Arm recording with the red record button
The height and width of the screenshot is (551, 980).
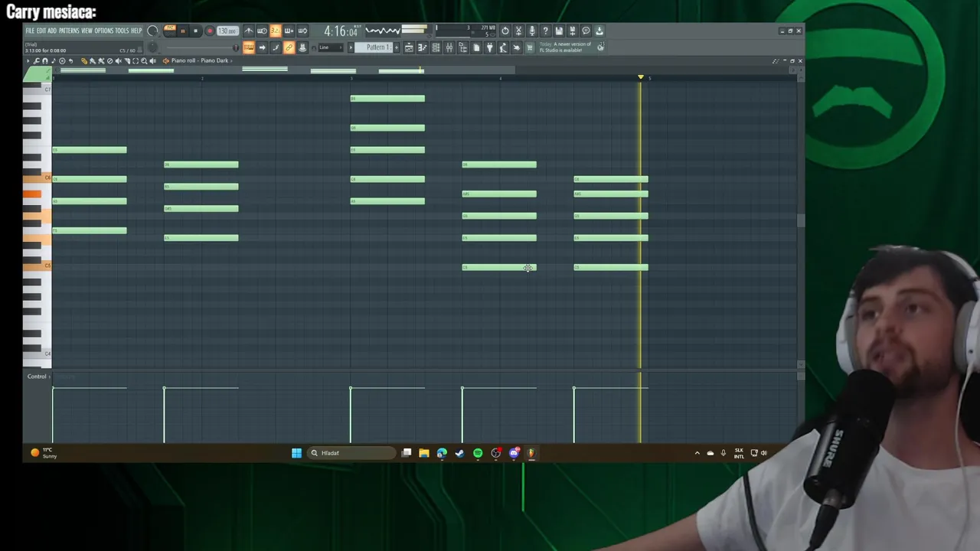(x=210, y=31)
